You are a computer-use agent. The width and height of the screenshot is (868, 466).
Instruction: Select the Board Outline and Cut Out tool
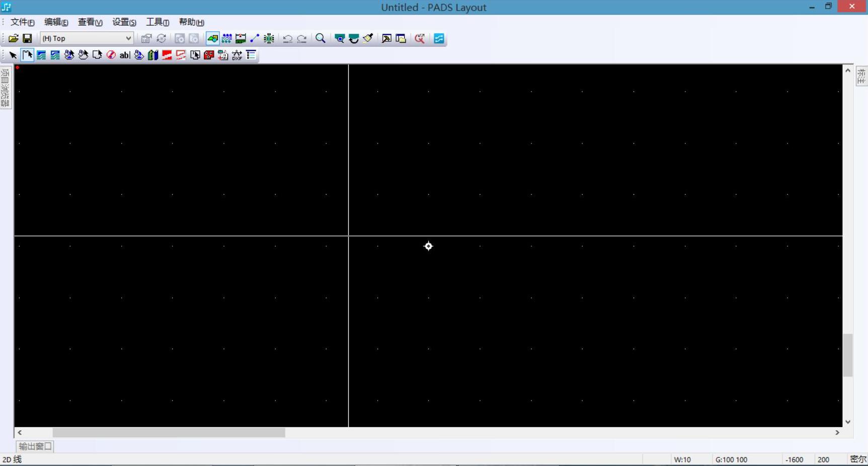tap(97, 55)
